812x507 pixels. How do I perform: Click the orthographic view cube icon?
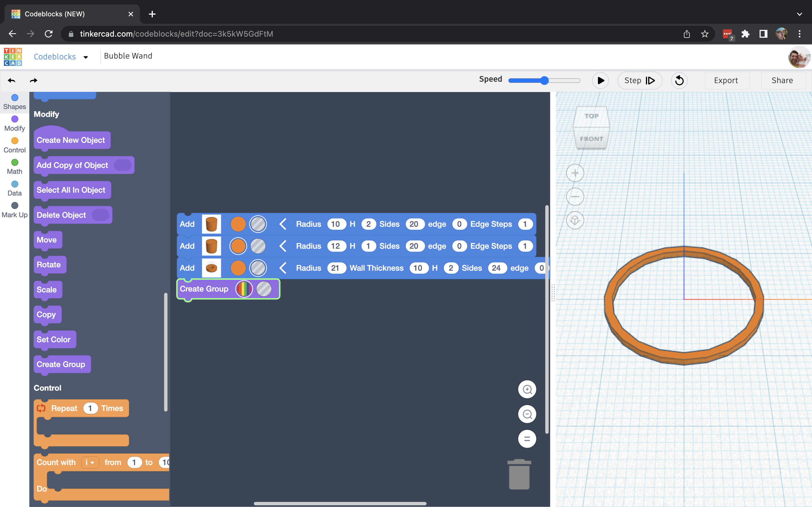click(x=575, y=220)
